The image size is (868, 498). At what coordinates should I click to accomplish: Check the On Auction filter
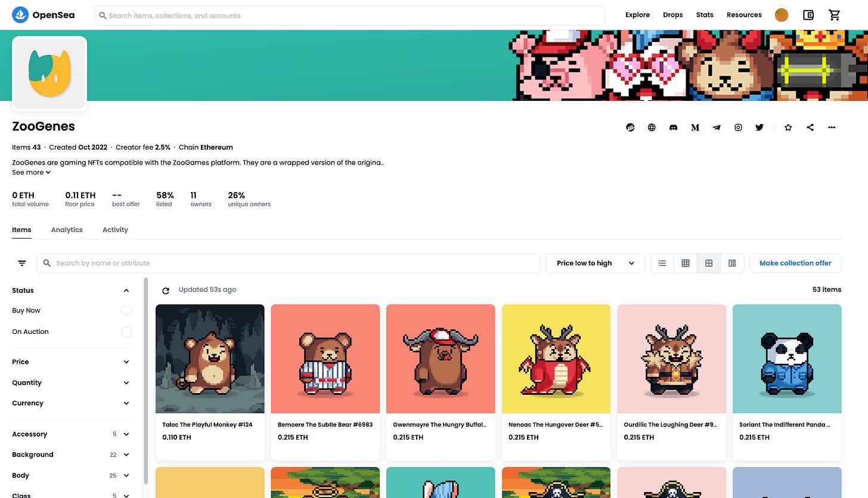126,332
